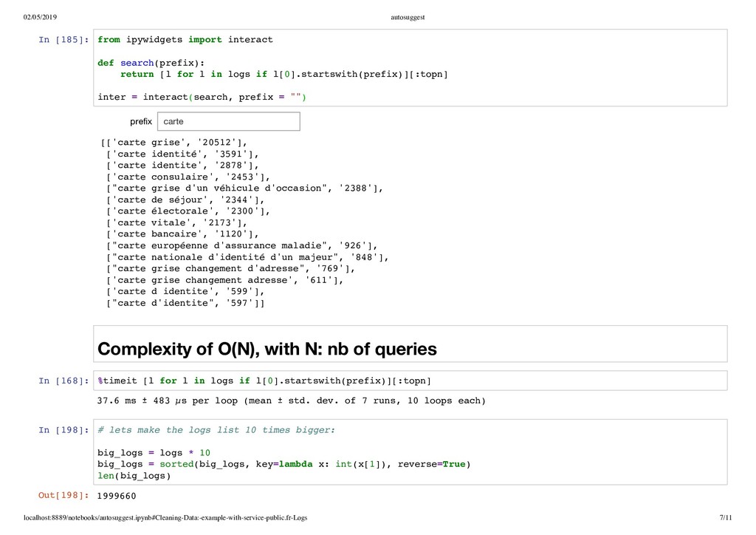Click the timeit result output text

click(291, 401)
